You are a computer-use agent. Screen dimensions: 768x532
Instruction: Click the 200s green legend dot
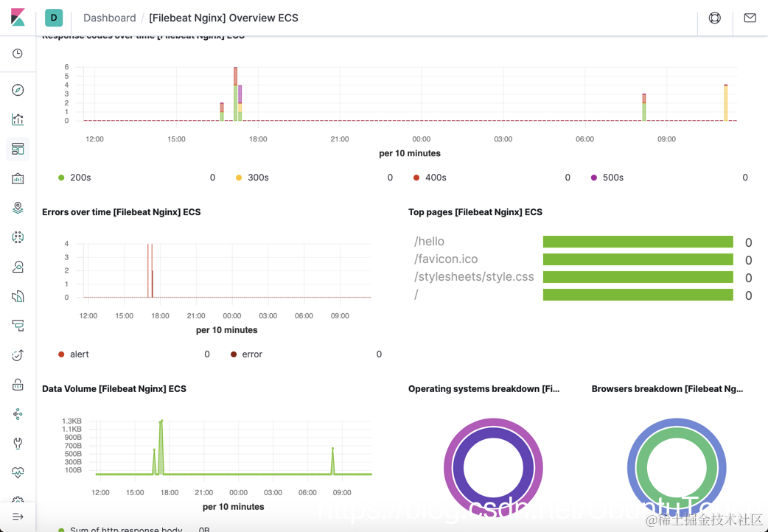click(x=61, y=178)
